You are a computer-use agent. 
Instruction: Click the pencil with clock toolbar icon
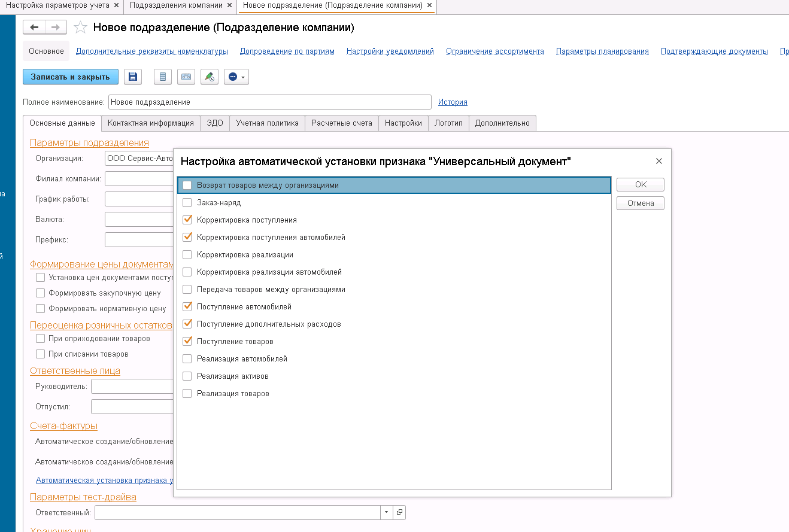209,77
